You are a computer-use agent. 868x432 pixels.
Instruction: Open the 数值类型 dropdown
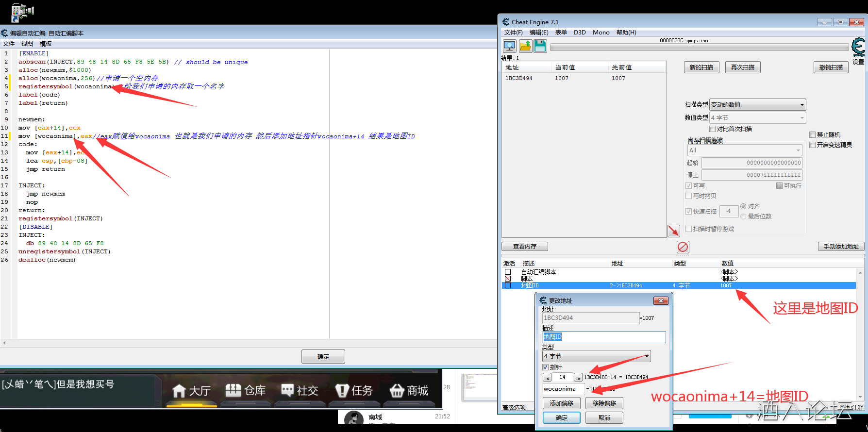point(758,118)
